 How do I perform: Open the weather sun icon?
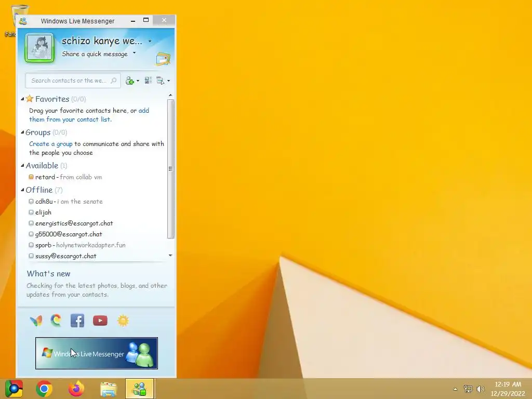[x=123, y=321]
